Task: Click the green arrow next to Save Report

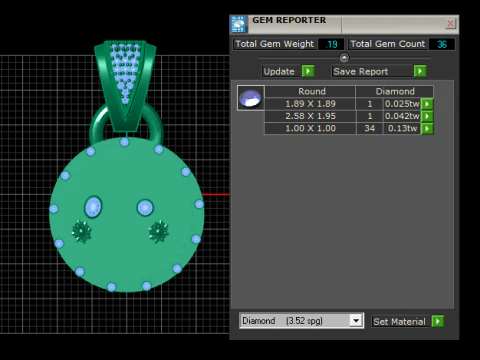Action: pyautogui.click(x=420, y=71)
